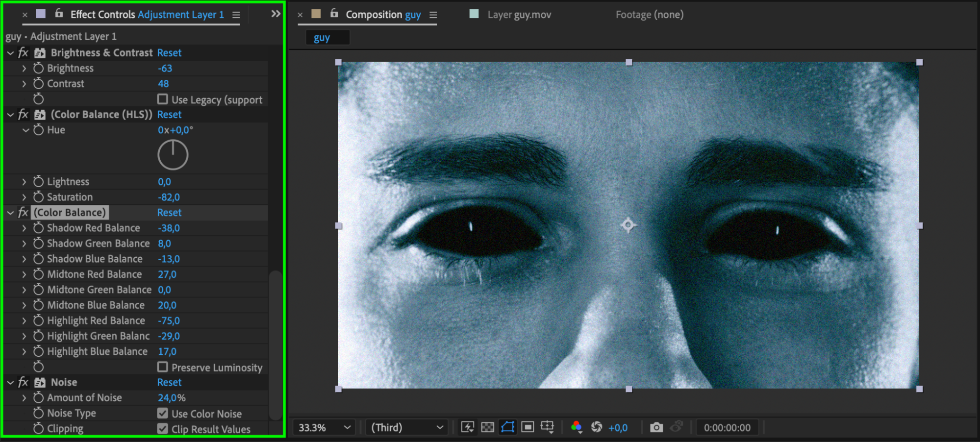
Task: Toggle mask and shape path visibility
Action: (507, 427)
